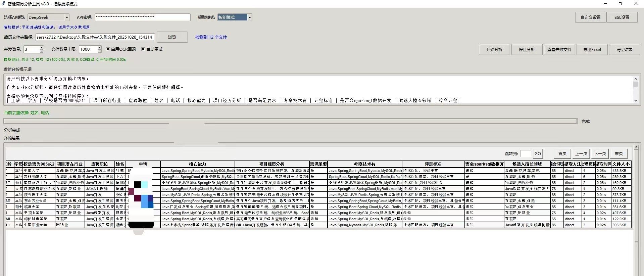Select the 中南大学 cell

coord(39,171)
